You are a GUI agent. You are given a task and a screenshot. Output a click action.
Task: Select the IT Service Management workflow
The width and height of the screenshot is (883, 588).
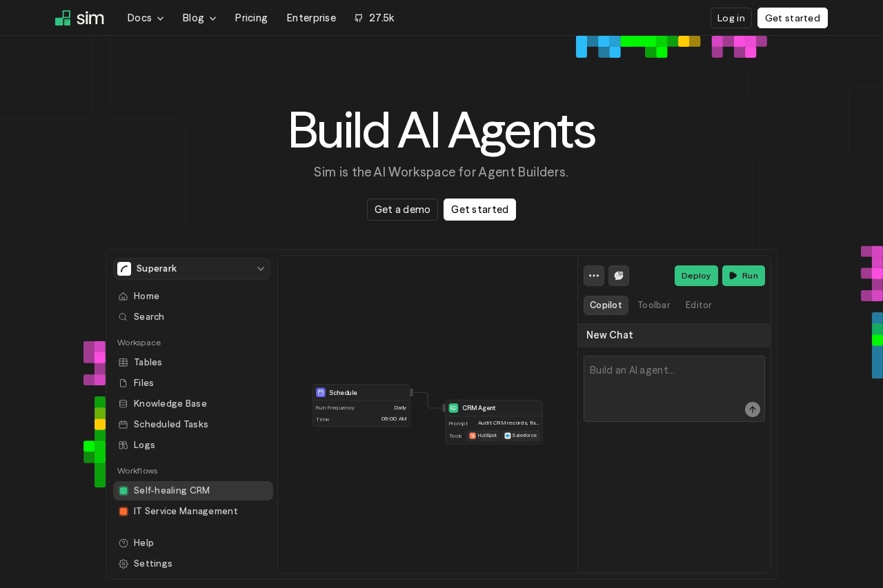186,511
